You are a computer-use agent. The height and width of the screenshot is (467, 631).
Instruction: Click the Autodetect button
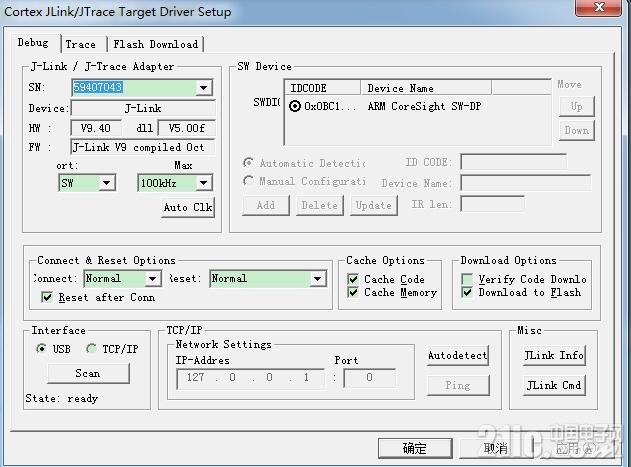coord(458,355)
